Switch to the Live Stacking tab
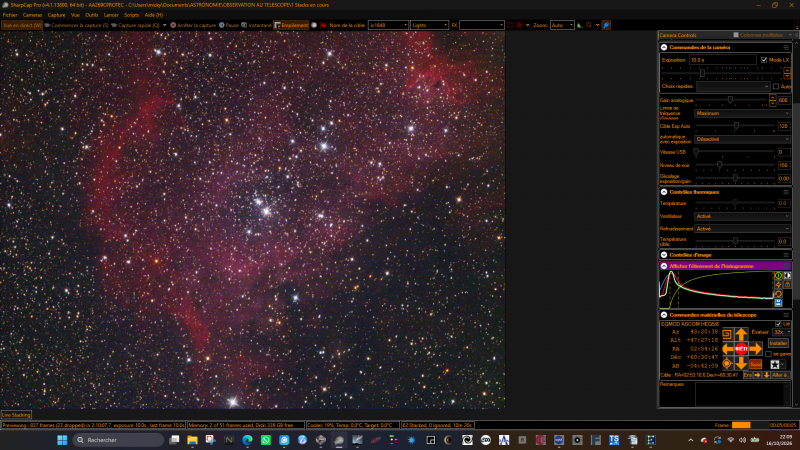 16,415
